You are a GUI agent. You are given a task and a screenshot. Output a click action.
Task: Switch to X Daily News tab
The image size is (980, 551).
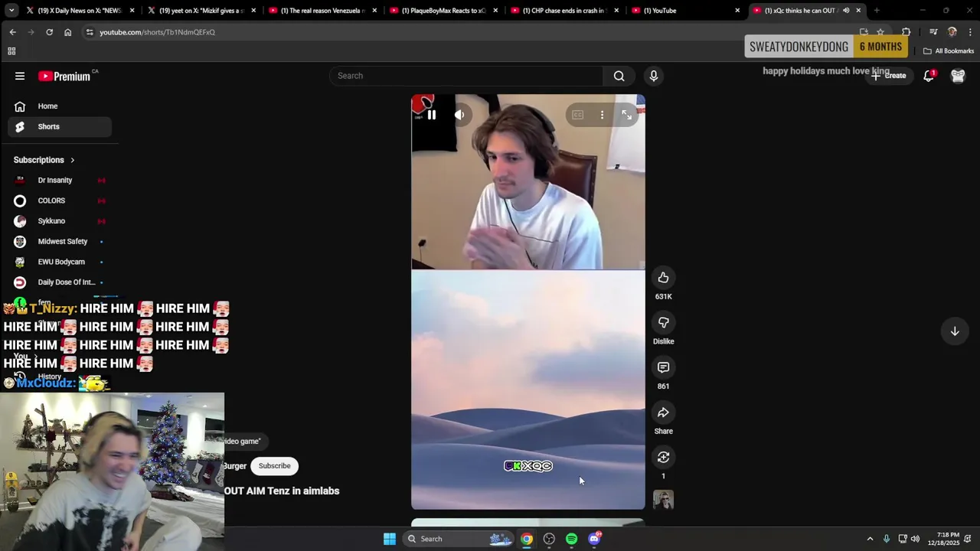point(79,11)
